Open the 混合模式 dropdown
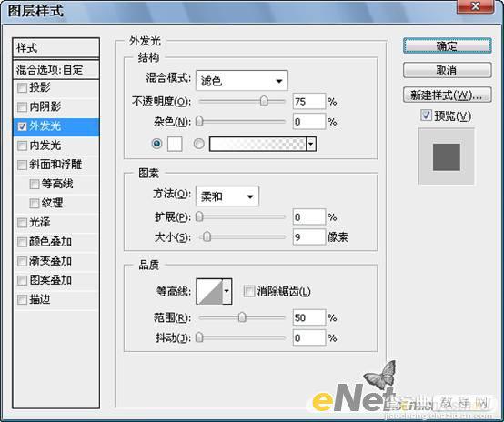The image size is (504, 422). 242,80
